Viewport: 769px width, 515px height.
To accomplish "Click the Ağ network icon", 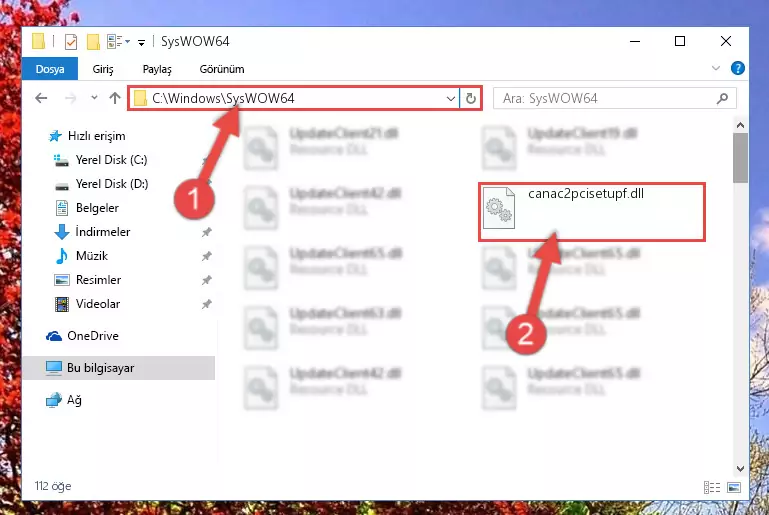I will [53, 400].
